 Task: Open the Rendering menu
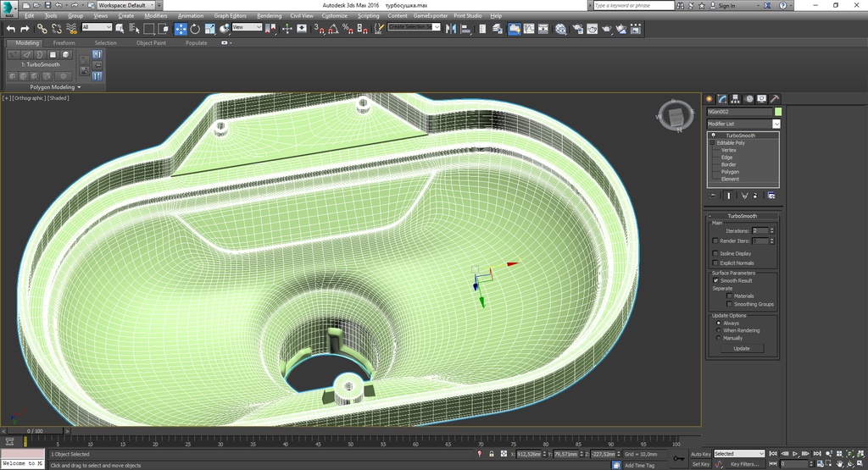coord(269,15)
